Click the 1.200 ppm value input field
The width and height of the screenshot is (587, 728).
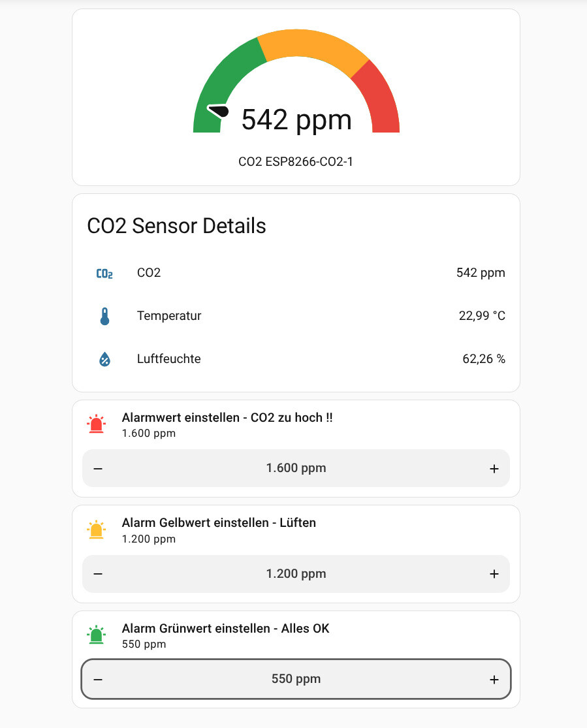[x=296, y=574]
